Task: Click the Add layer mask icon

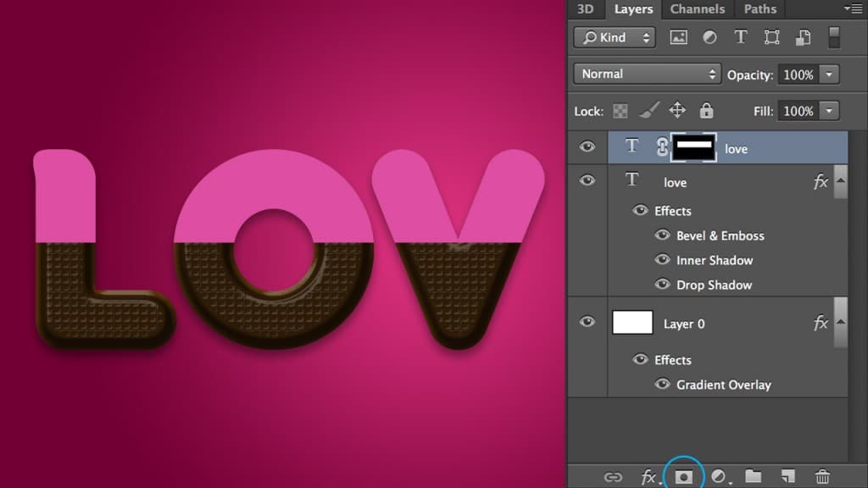Action: 683,477
